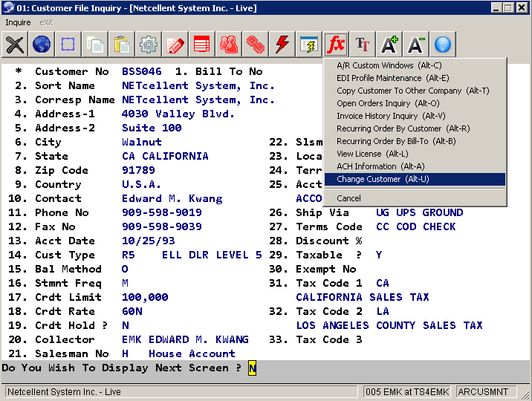Click the blue globe toolbar icon

pyautogui.click(x=42, y=45)
